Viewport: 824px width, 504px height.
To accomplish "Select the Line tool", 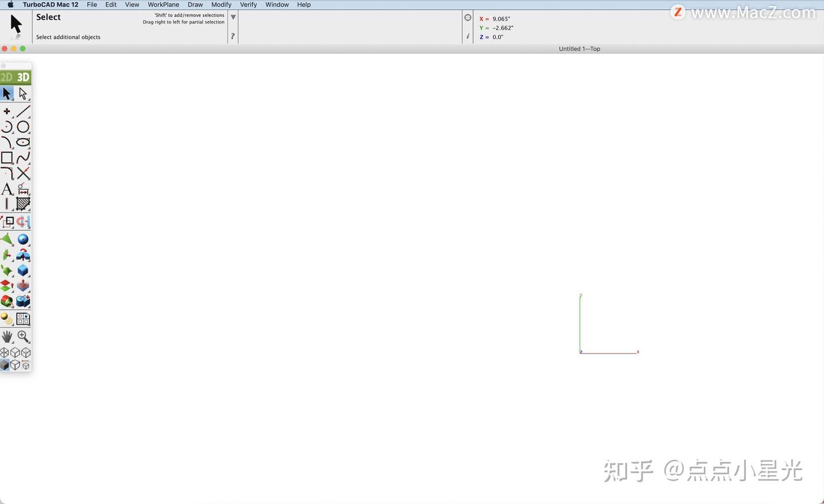I will pyautogui.click(x=23, y=111).
